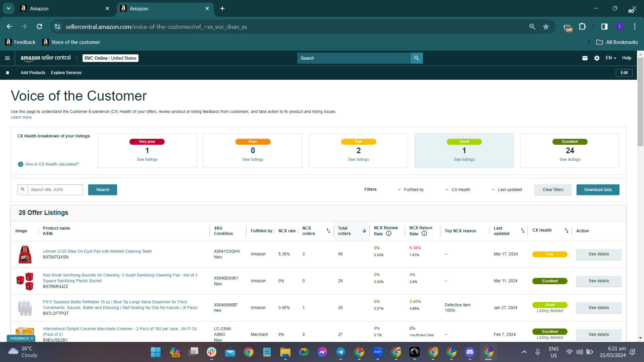
Task: Open Telegram from the taskbar
Action: click(341, 352)
